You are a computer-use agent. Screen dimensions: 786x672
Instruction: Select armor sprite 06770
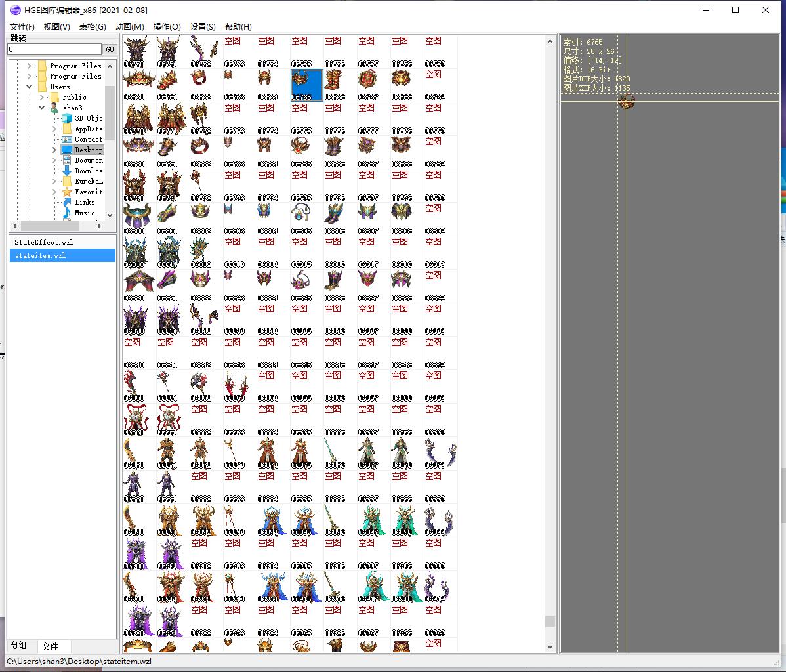coord(139,118)
